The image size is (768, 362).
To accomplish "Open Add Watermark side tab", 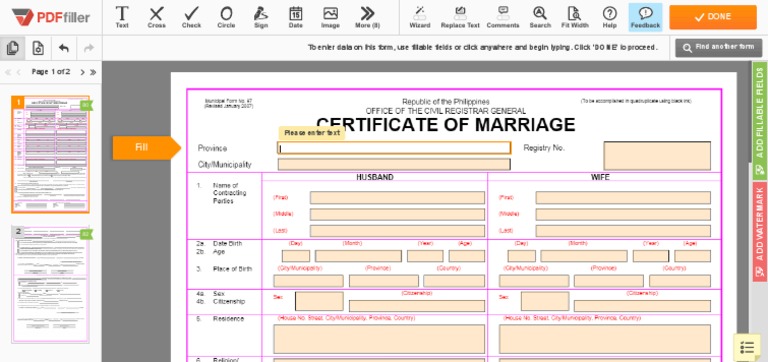I will (760, 232).
